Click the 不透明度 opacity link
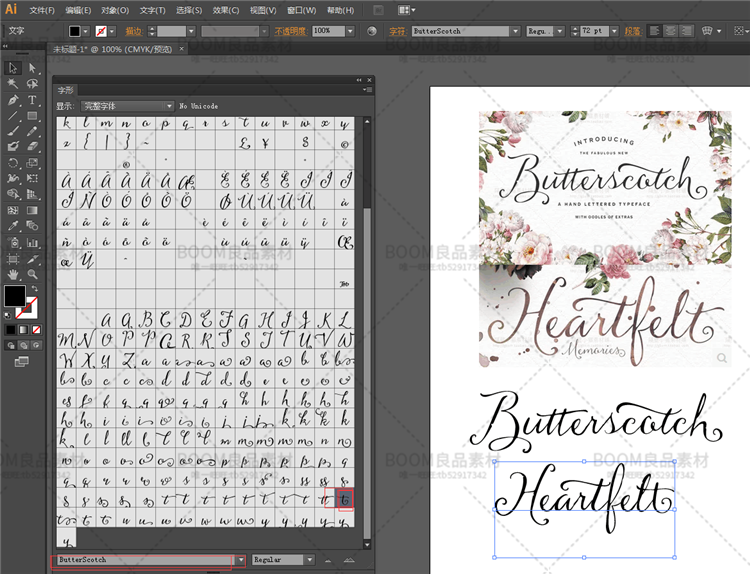Viewport: 750px width, 574px height. click(x=291, y=31)
